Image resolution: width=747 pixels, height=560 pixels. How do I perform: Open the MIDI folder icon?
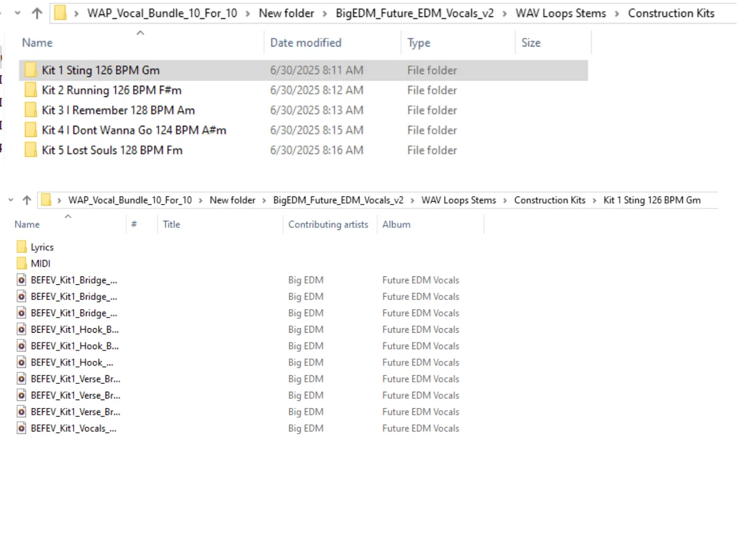pos(22,263)
